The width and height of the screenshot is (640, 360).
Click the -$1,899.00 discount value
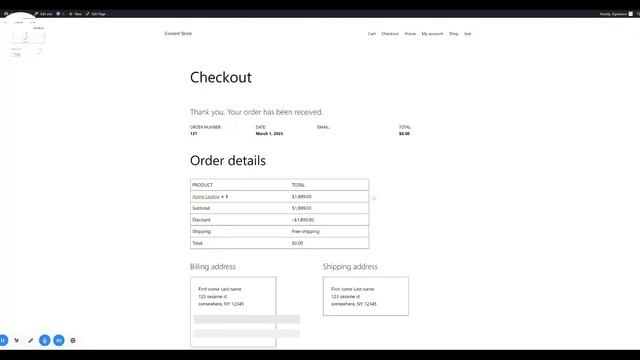302,220
